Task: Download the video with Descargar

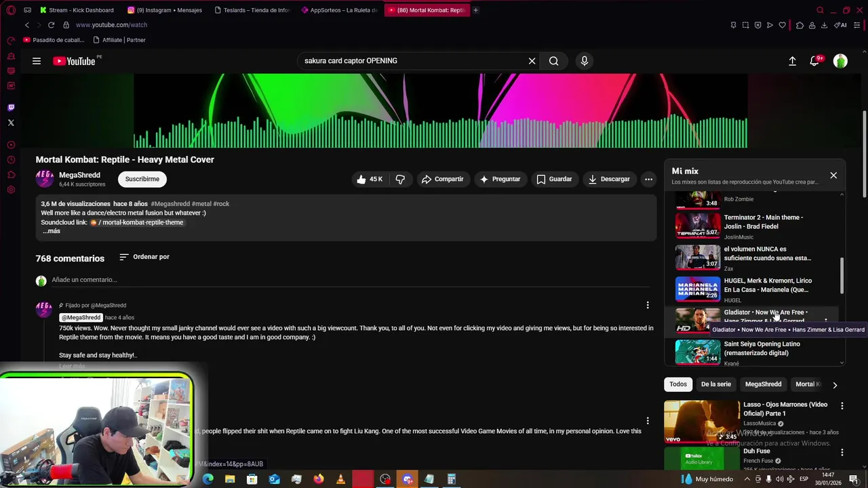Action: click(x=609, y=179)
